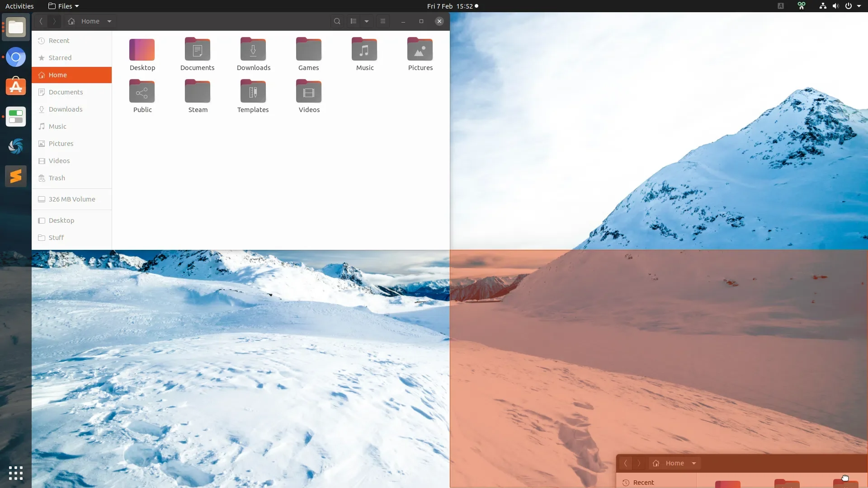The width and height of the screenshot is (868, 488).
Task: Launch Ubuntu Software from the dock
Action: pos(16,86)
